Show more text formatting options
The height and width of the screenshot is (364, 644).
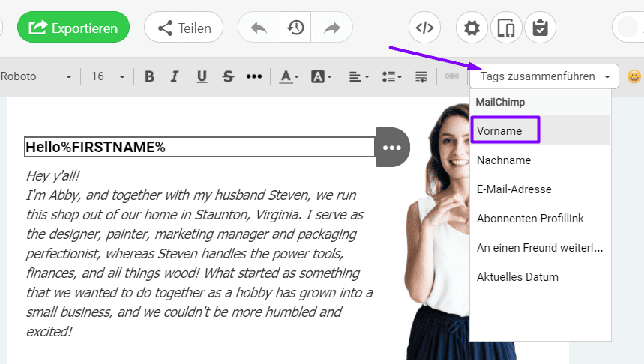tap(254, 76)
